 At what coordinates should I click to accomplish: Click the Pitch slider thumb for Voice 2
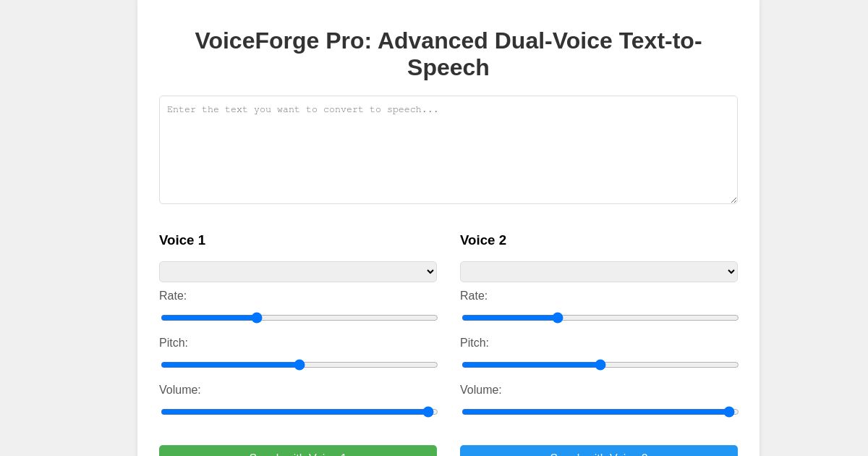pos(600,365)
